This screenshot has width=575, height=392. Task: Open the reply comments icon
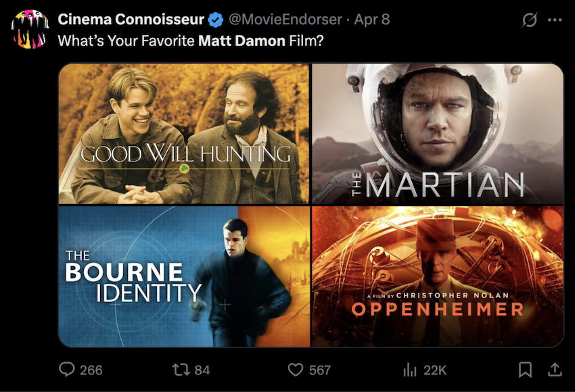[67, 369]
